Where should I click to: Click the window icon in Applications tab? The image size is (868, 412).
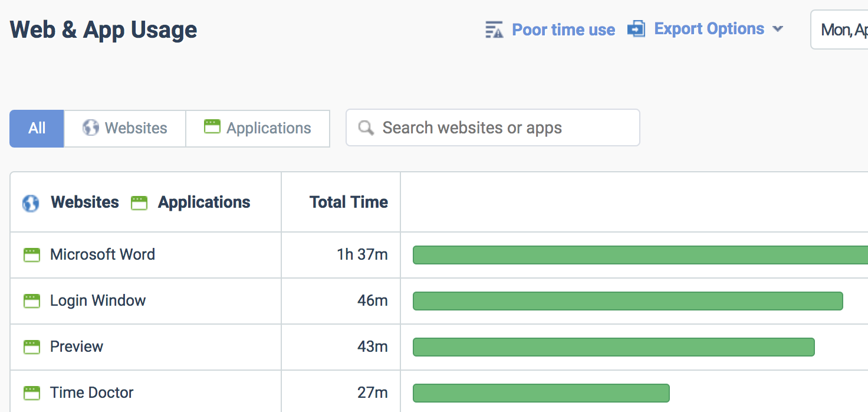coord(212,127)
